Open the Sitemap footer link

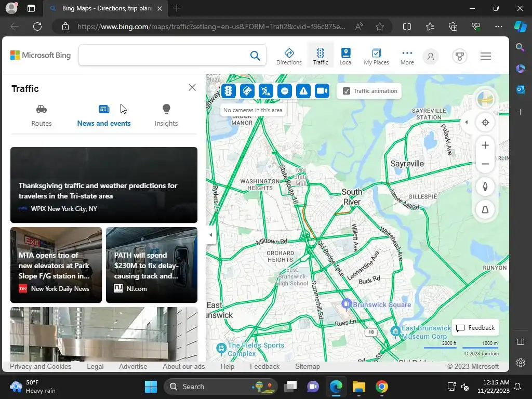coord(308,366)
